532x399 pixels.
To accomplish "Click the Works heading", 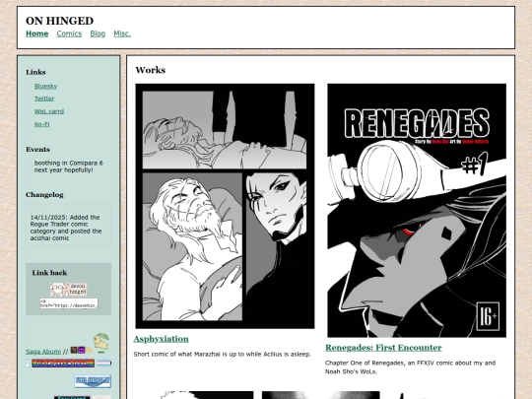I will click(x=151, y=70).
